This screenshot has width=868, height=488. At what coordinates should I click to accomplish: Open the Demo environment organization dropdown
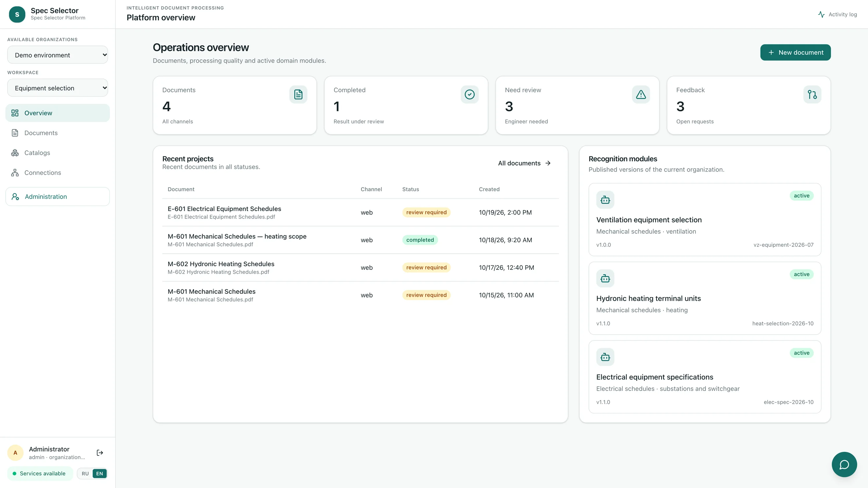pos(58,55)
